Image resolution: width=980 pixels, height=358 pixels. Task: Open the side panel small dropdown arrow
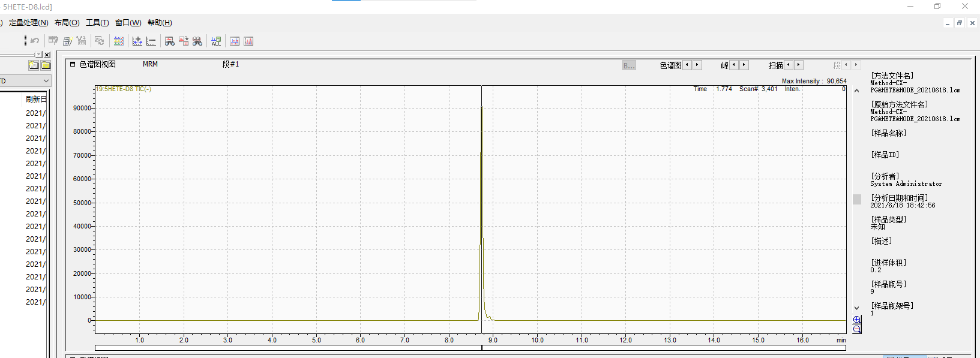coord(39,55)
